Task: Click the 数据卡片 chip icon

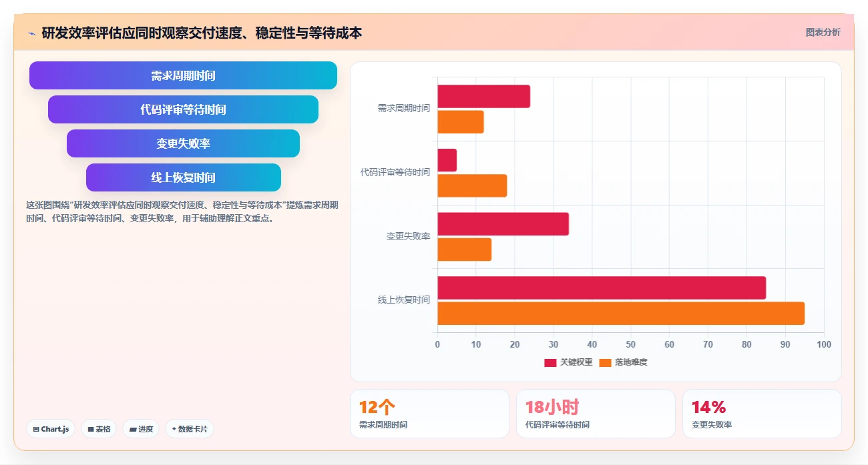Action: [174, 430]
